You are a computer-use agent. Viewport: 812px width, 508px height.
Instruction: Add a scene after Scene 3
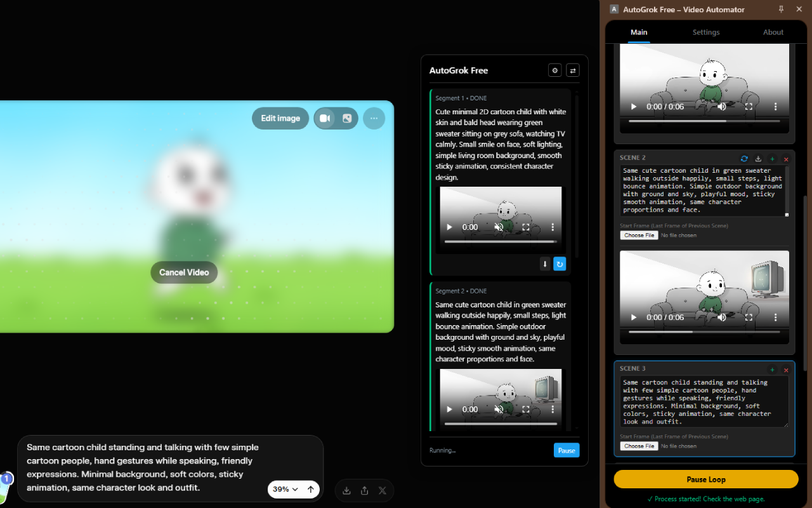pyautogui.click(x=772, y=370)
